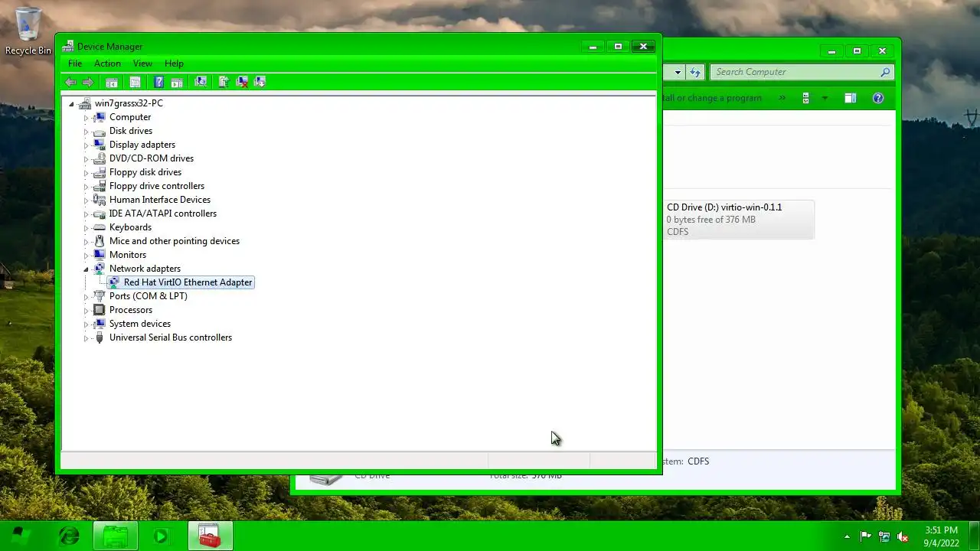Switch to Windows Explorer taskbar button

pos(116,536)
